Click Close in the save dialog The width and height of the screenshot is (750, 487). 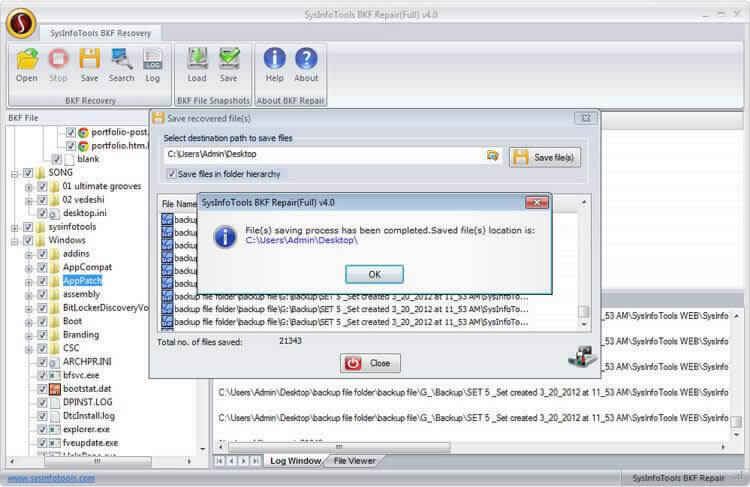pos(370,363)
